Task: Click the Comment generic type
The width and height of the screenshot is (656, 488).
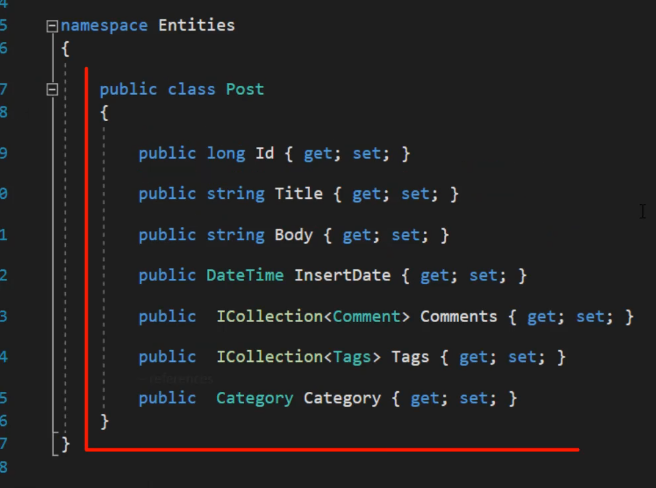Action: (367, 316)
